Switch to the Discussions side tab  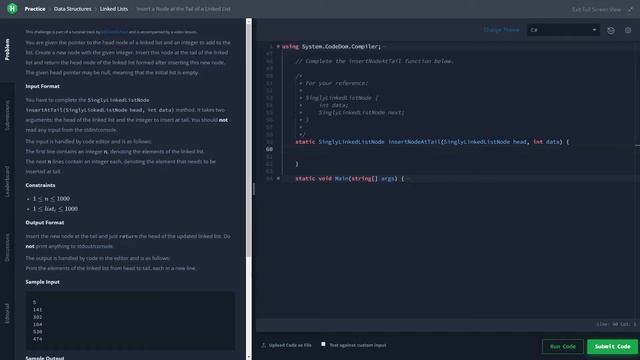pyautogui.click(x=7, y=247)
